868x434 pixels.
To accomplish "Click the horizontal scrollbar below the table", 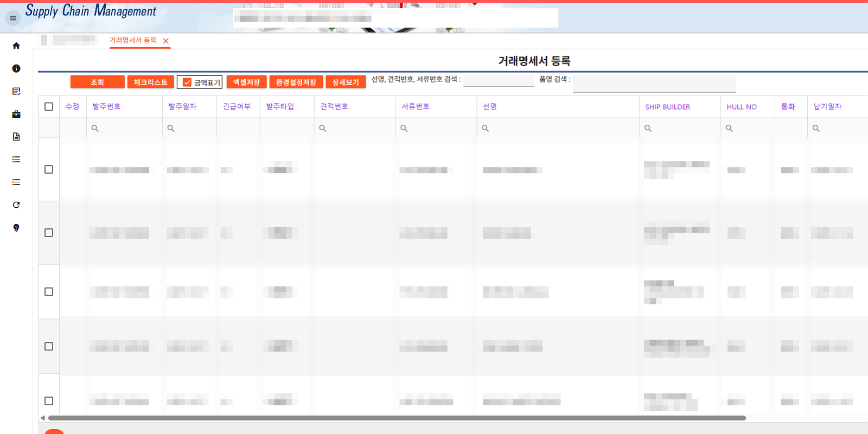I will pos(396,418).
